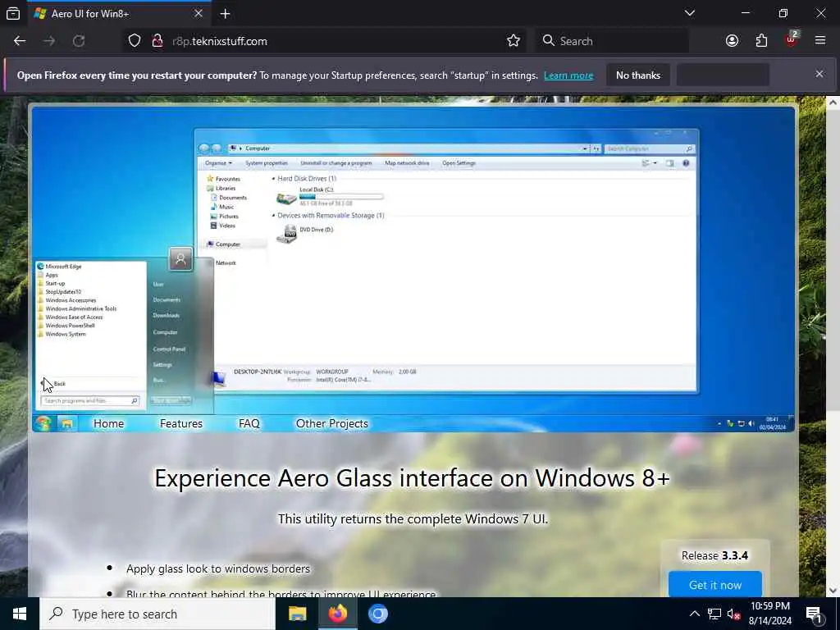Click the Windows 7 desktop preview image

[413, 269]
